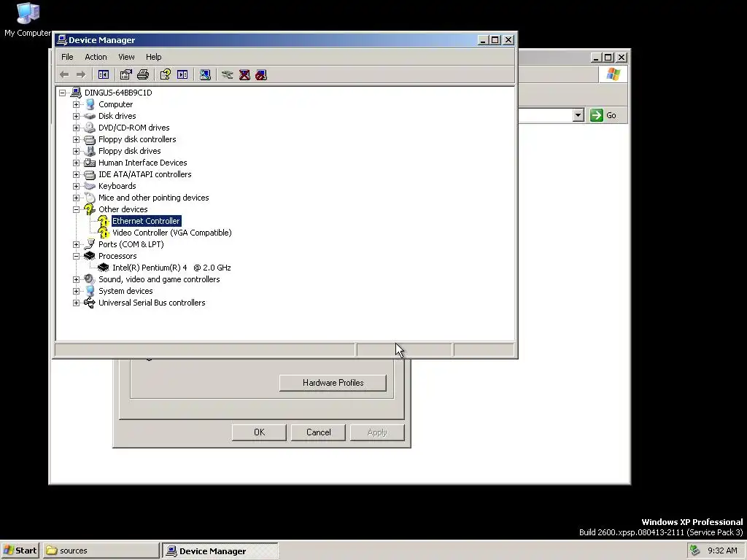Select the Computer tree label

click(x=116, y=104)
